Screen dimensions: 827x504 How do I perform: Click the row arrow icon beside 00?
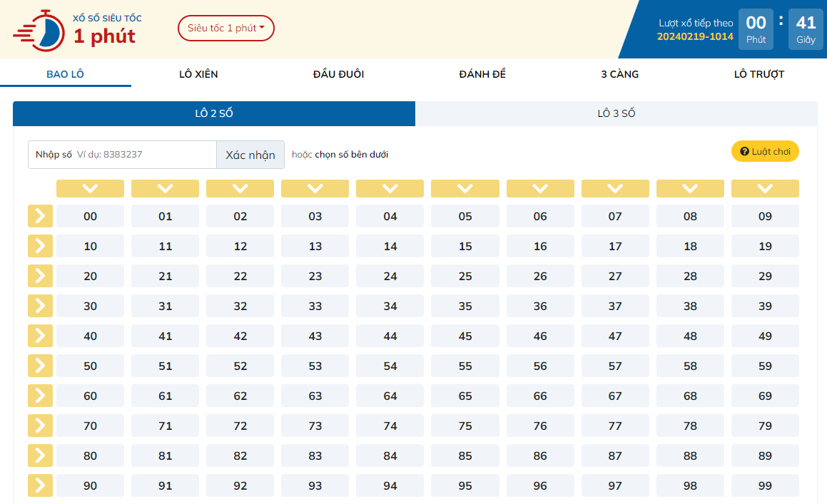[x=40, y=216]
